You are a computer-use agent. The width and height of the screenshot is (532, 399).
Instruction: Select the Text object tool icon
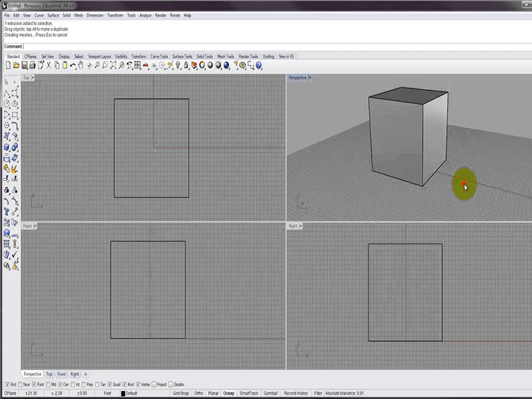click(x=7, y=211)
